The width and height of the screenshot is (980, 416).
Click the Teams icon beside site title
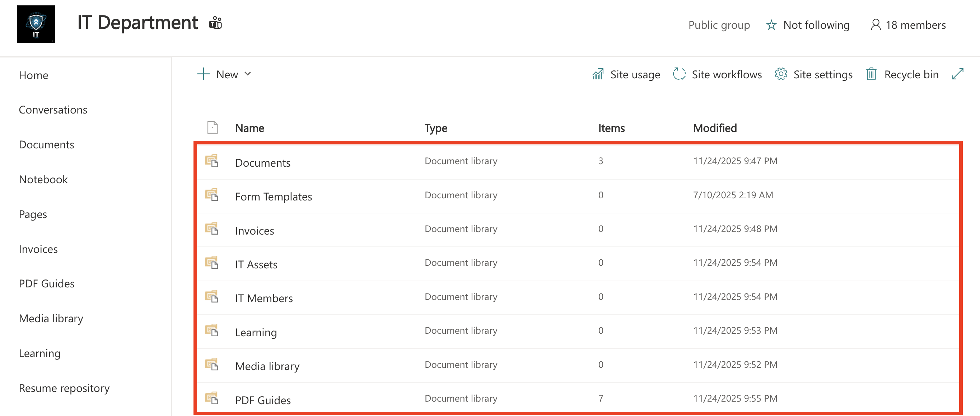215,23
